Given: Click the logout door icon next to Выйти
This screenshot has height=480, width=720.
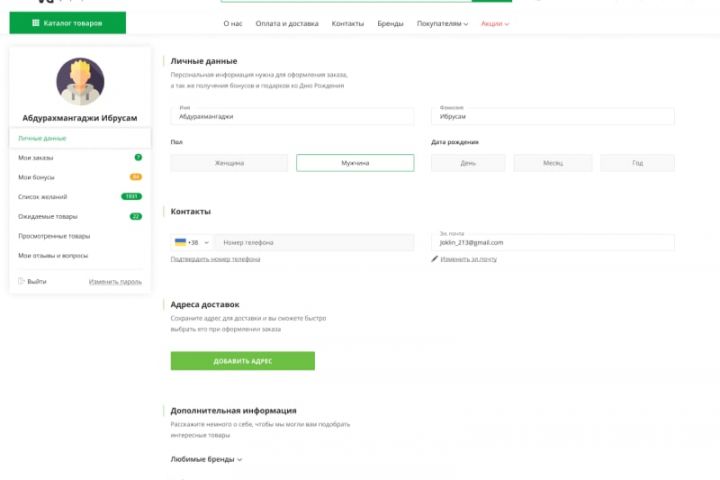Looking at the screenshot, I should coord(20,281).
